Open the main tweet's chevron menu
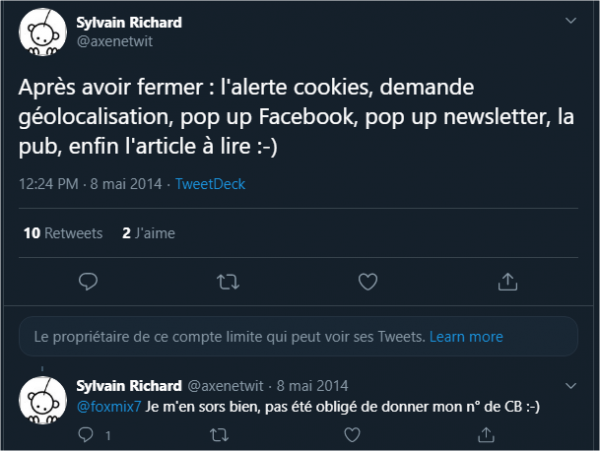 (570, 20)
